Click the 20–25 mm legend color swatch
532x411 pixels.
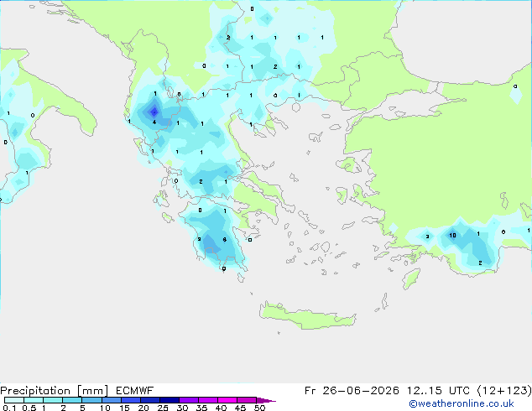pos(150,400)
